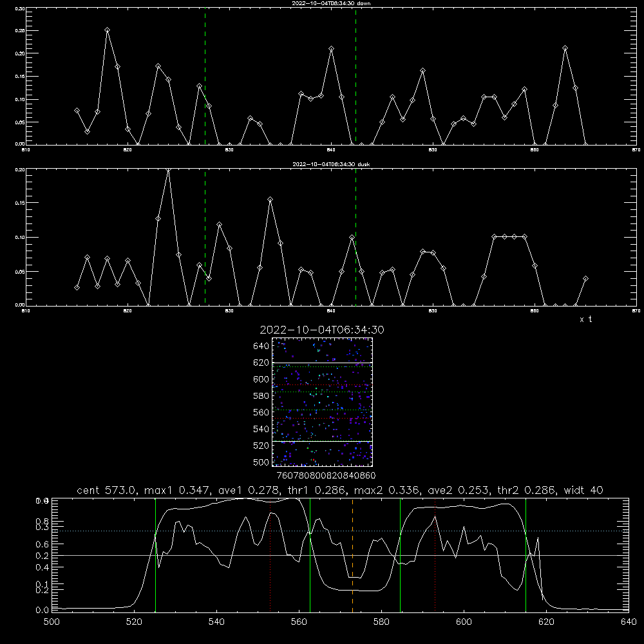Click the highest diamond point in the dawn plot
Viewport: 644px width, 644px height.
[x=107, y=30]
